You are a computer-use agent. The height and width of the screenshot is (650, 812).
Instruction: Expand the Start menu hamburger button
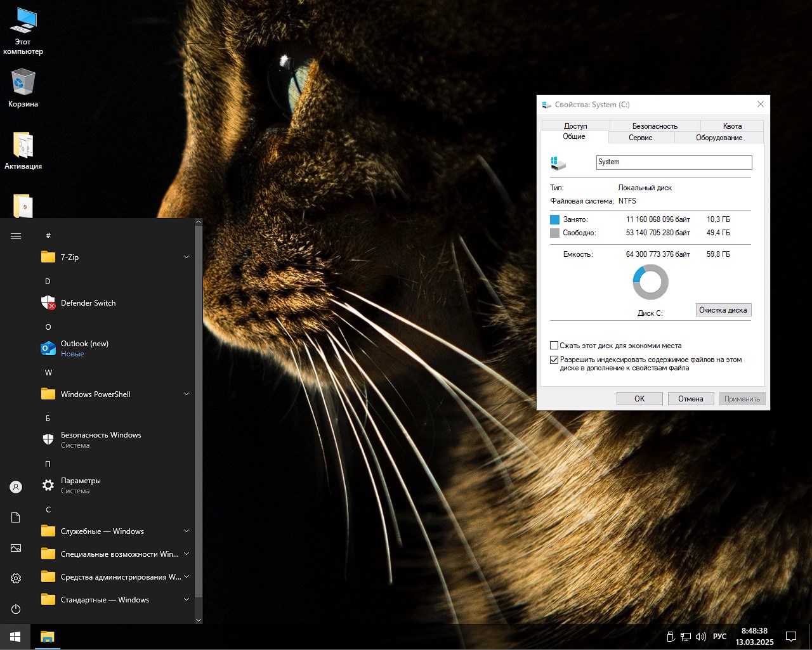(x=16, y=236)
